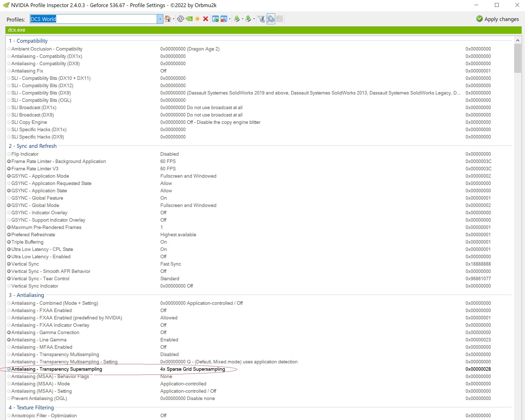Viewport: 525px width, 420px height.
Task: Go to the global profile via home icon
Action: (167, 19)
